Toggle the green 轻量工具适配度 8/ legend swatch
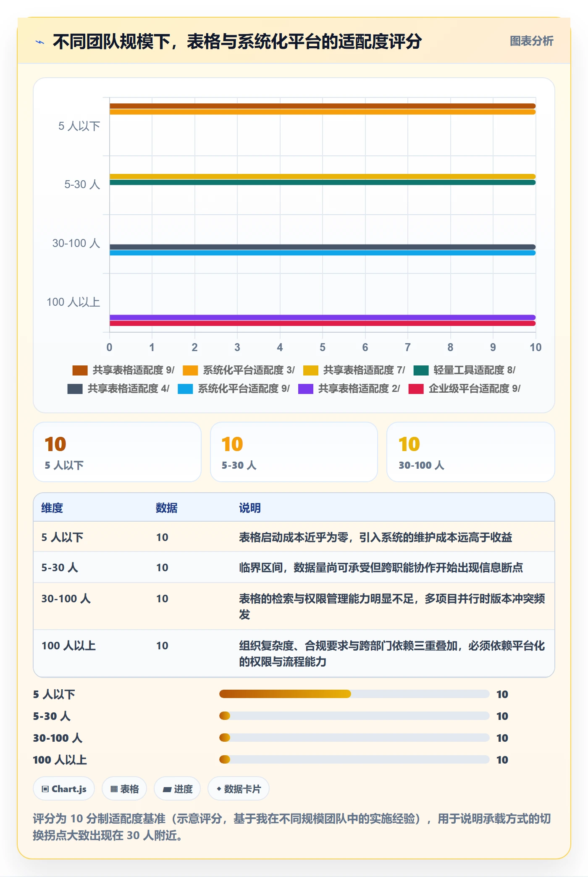Viewport: 588px width, 877px height. pyautogui.click(x=421, y=370)
